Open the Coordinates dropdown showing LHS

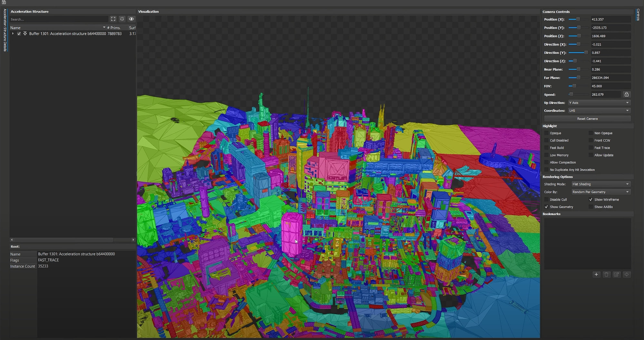[x=599, y=111]
